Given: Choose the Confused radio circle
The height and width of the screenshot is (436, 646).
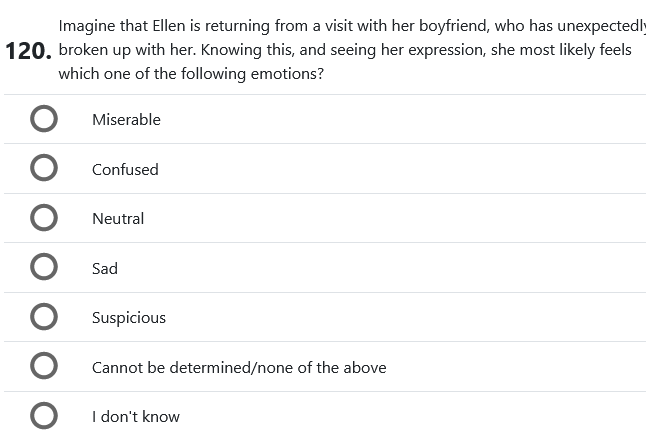Looking at the screenshot, I should click(43, 169).
